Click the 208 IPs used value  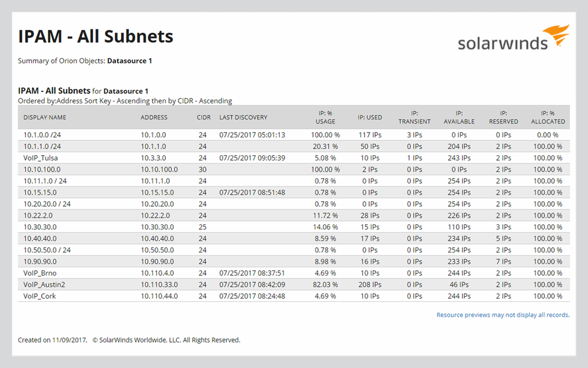pos(370,285)
